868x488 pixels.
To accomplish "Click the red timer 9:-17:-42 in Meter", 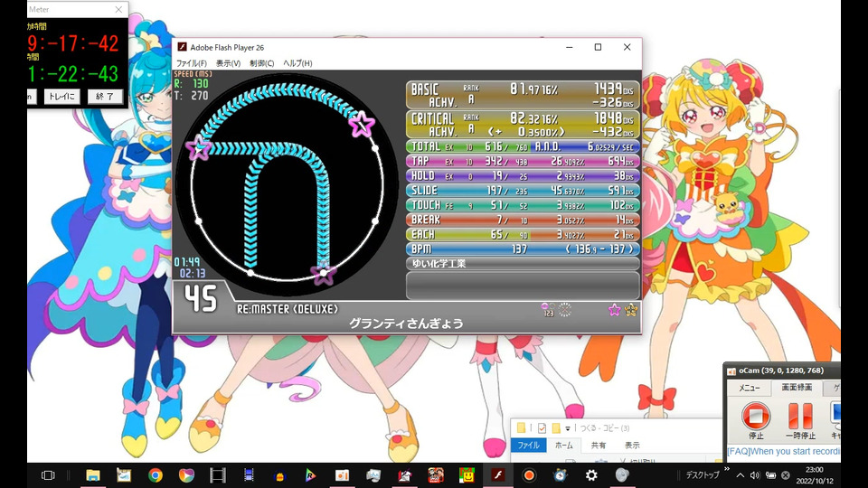I will click(x=73, y=43).
